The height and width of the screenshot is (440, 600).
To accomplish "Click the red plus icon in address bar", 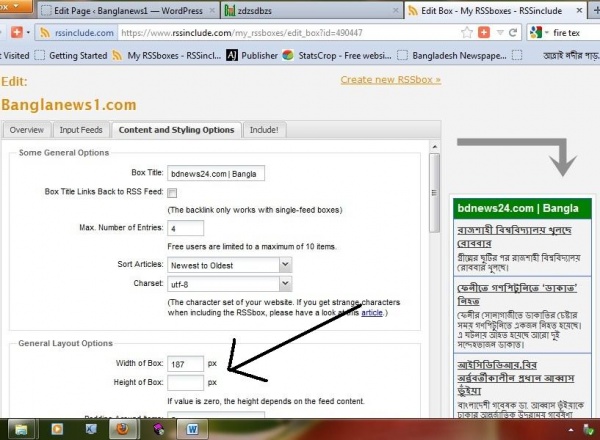I will [484, 33].
